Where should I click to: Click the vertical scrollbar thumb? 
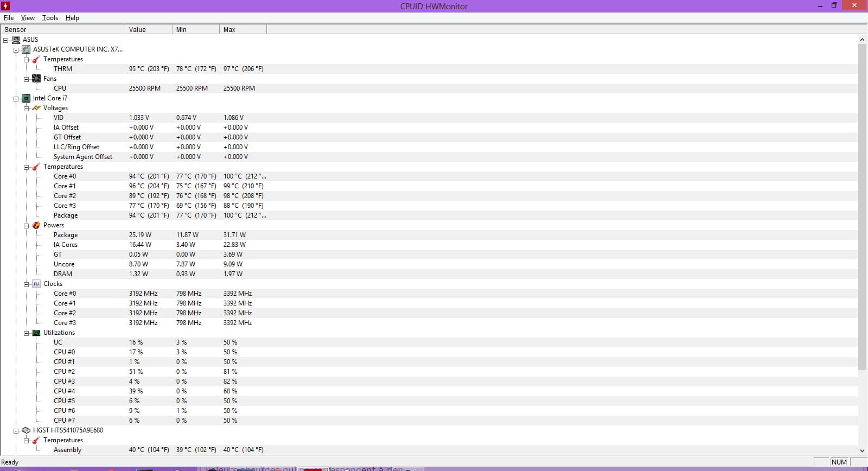pyautogui.click(x=862, y=207)
